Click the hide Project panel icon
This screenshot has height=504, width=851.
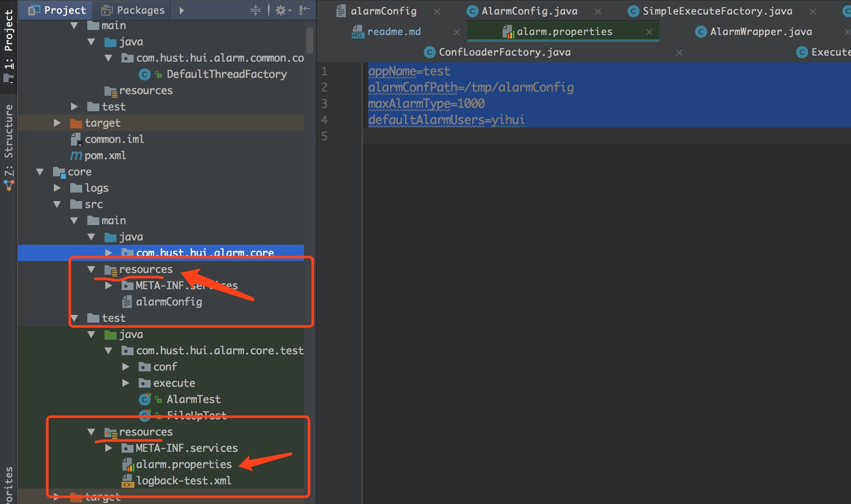click(x=304, y=10)
